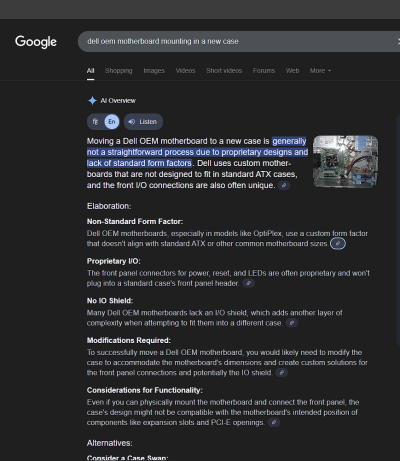Select the Web results tab
Screen dimensions: 400x461
pos(292,71)
